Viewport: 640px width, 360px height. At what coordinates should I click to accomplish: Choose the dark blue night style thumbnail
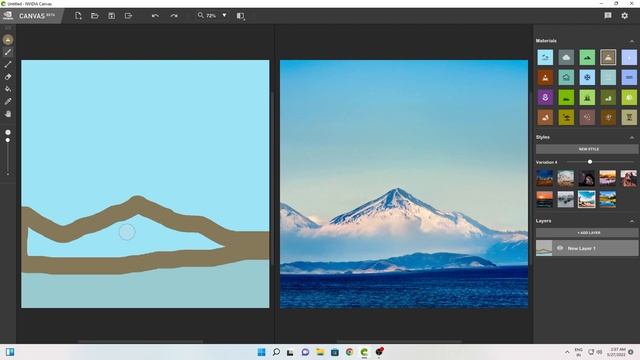[x=544, y=178]
